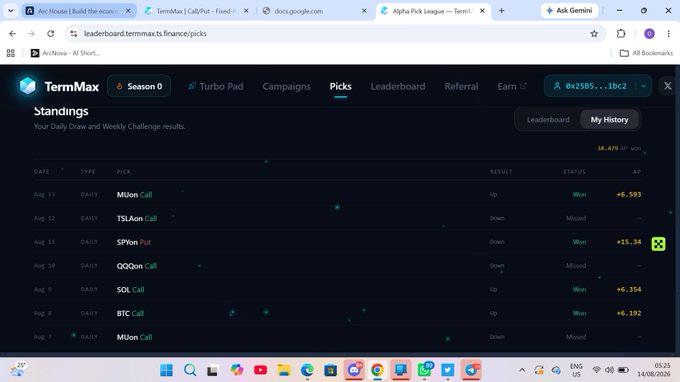Open the clock and date panel
Image resolution: width=680 pixels, height=382 pixels.
pyautogui.click(x=654, y=370)
